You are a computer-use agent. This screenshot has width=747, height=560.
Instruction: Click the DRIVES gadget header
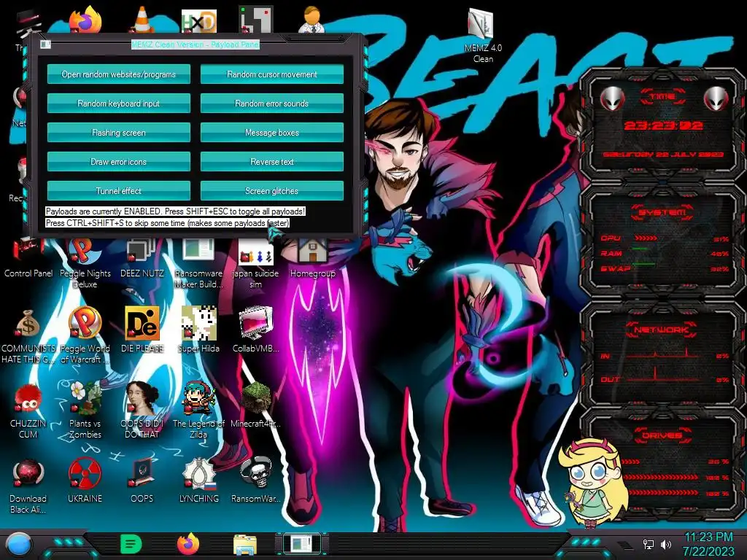[662, 435]
